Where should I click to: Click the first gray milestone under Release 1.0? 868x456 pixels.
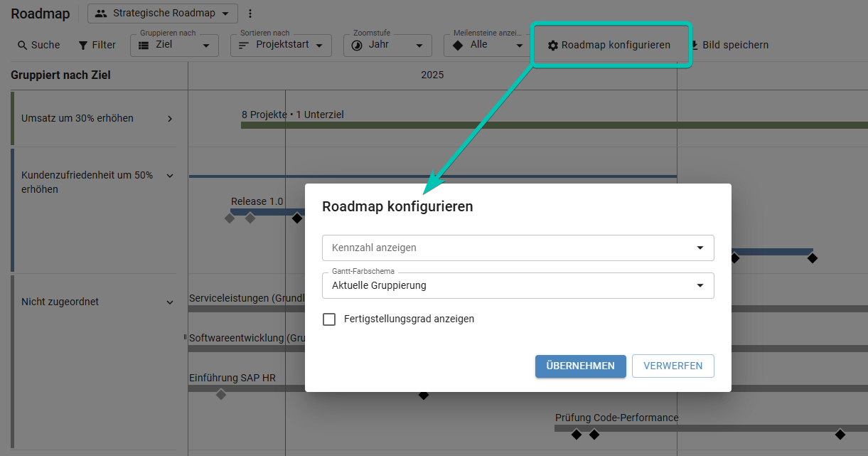[x=230, y=218]
